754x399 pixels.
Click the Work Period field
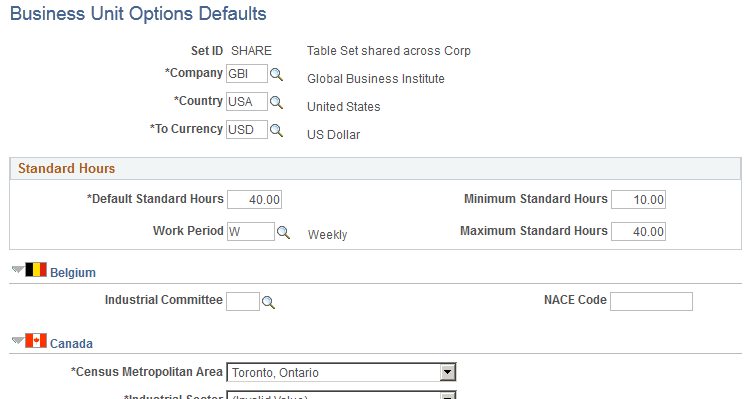(251, 231)
